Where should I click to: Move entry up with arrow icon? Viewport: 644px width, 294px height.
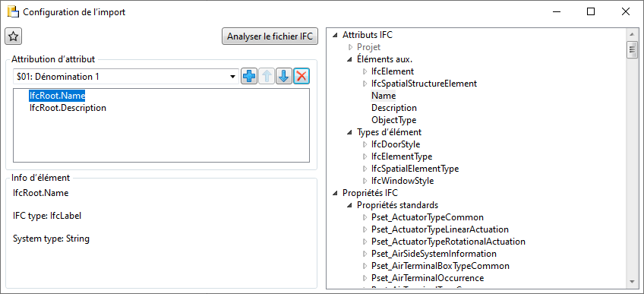[266, 77]
